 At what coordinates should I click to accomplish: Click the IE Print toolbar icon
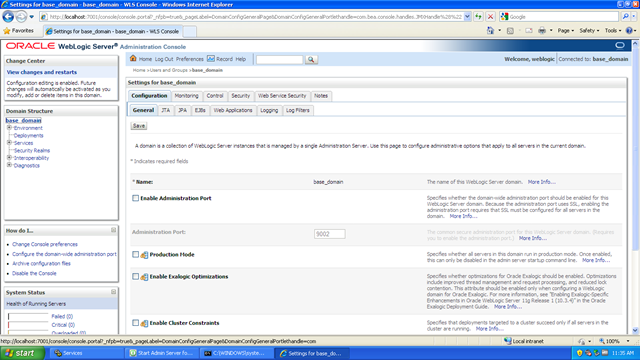pos(542,31)
